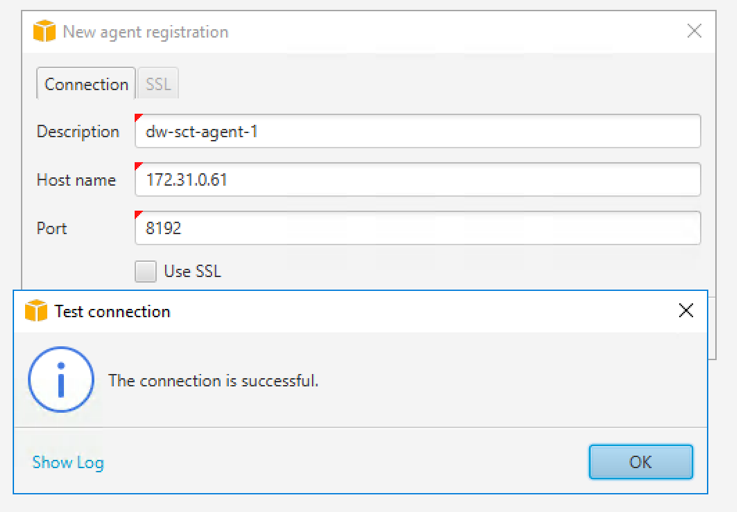Click the Use SSL label text
This screenshot has width=737, height=512.
[192, 271]
